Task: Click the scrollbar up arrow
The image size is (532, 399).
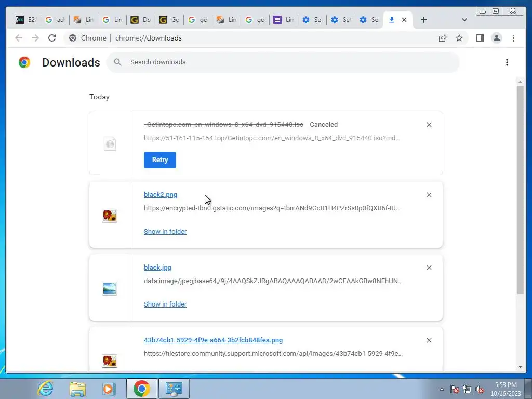Action: pos(520,82)
